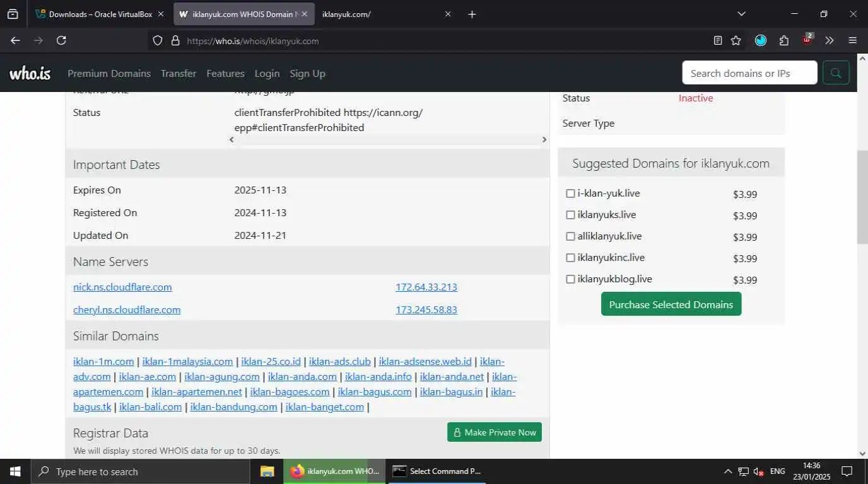
Task: Select the updated date 2024-11-21
Action: (261, 235)
